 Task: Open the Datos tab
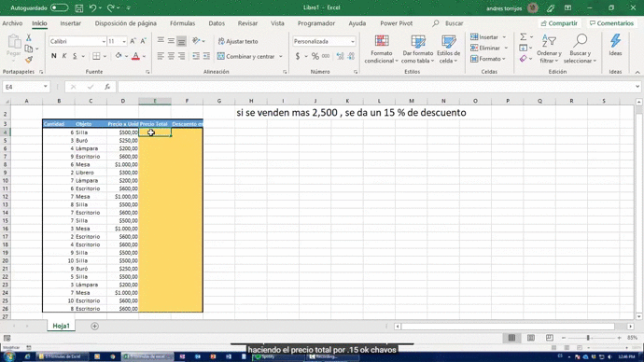217,23
